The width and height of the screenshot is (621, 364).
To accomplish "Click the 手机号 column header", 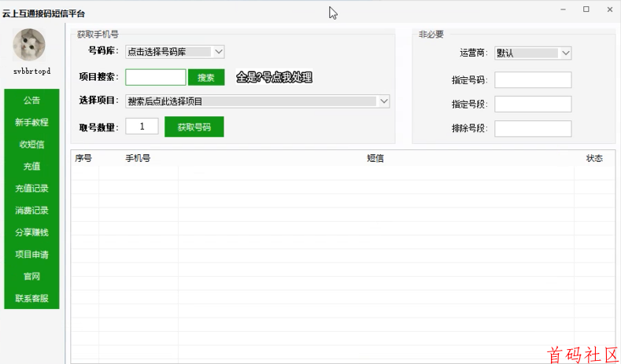I will pos(138,158).
